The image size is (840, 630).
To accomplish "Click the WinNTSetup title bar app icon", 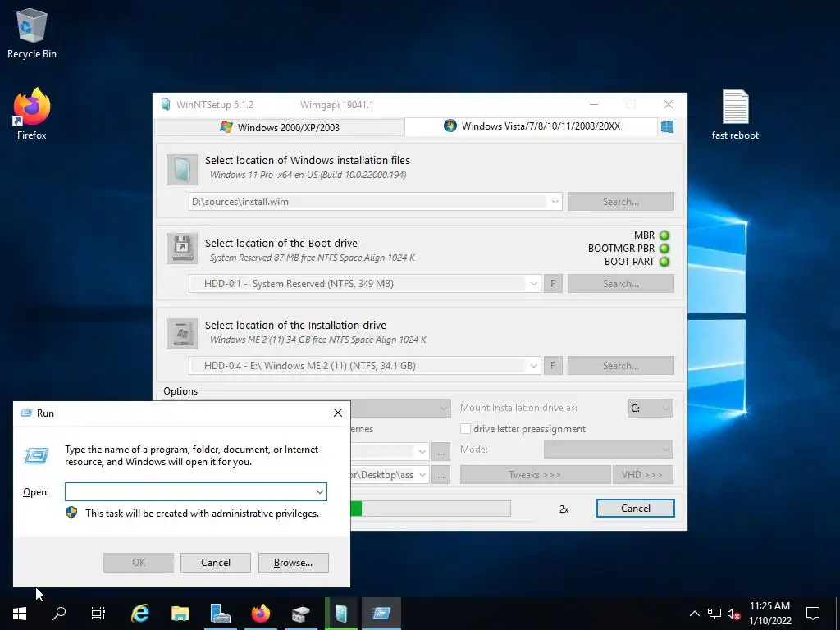I will [166, 104].
